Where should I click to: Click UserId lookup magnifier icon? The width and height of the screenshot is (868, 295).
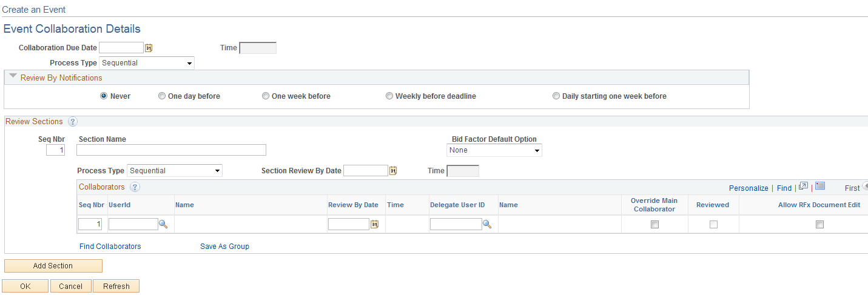[x=163, y=224]
